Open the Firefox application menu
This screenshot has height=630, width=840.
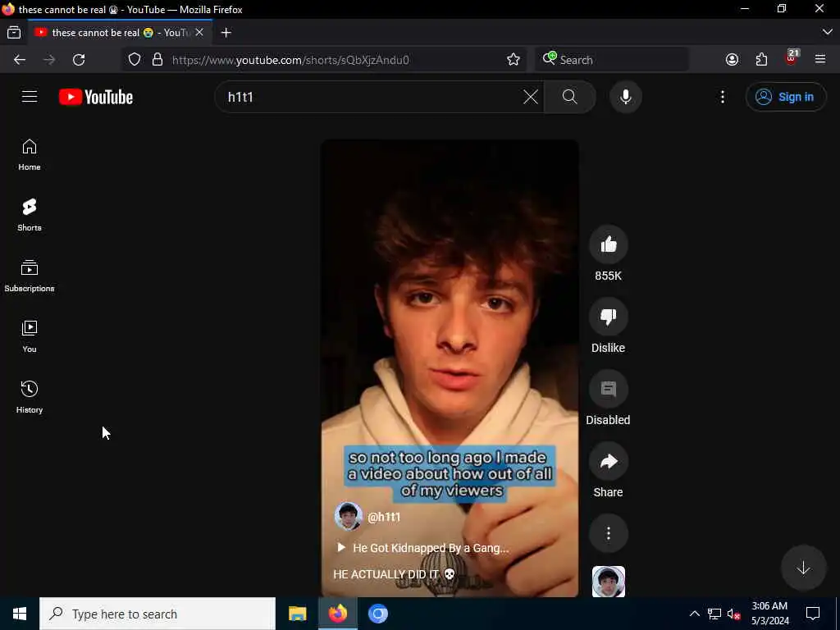pyautogui.click(x=820, y=59)
